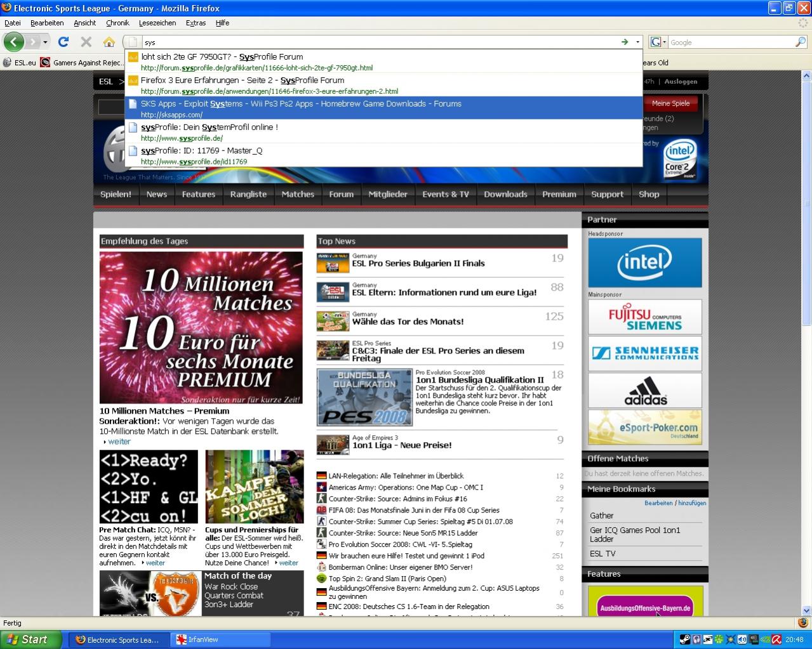This screenshot has height=649, width=812.
Task: Click the adidas sponsor banner
Action: pos(645,390)
